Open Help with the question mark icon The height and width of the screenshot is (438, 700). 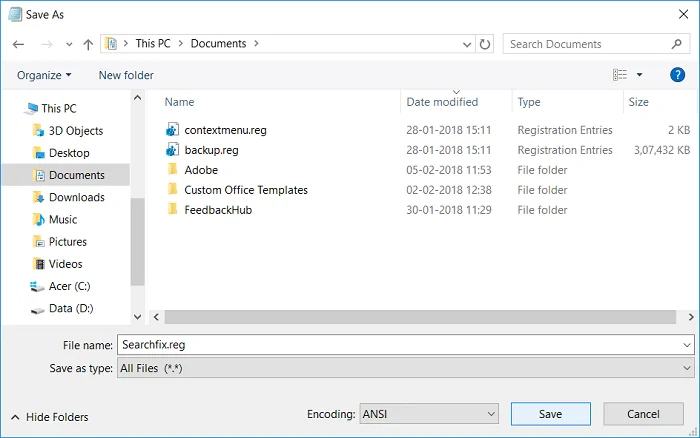[677, 75]
